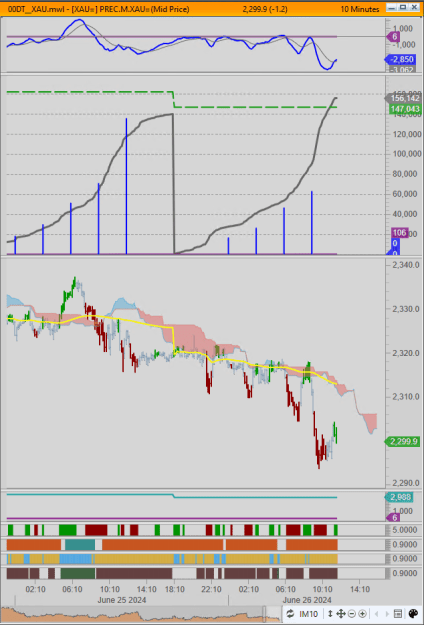Viewport: 424px width, 625px height.
Task: Click the 10 Minutes timeframe label
Action: [x=359, y=9]
